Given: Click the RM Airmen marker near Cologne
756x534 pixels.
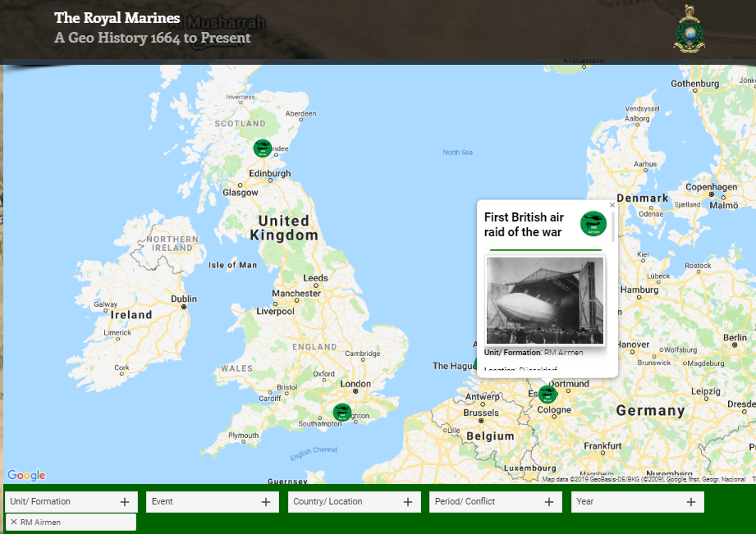Looking at the screenshot, I should 548,394.
